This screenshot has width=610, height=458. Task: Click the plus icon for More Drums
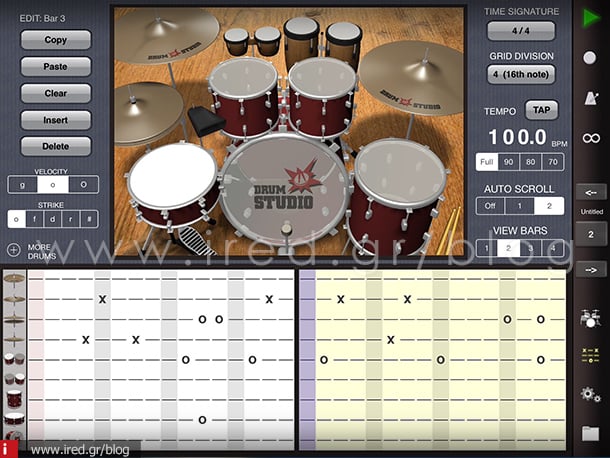point(14,250)
